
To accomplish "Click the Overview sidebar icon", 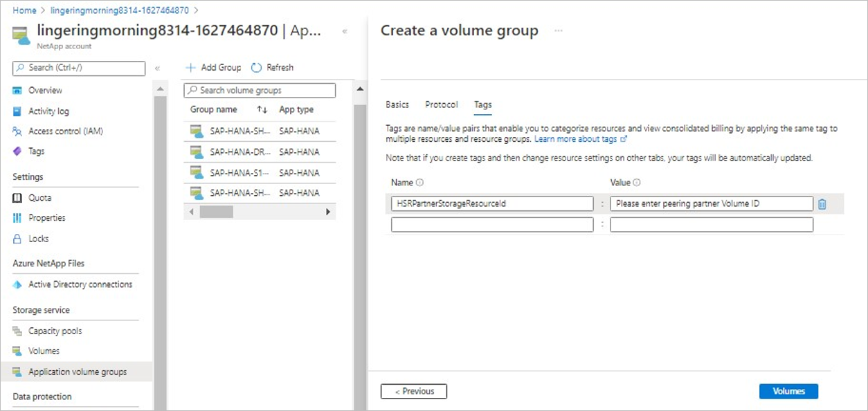I will pos(18,91).
